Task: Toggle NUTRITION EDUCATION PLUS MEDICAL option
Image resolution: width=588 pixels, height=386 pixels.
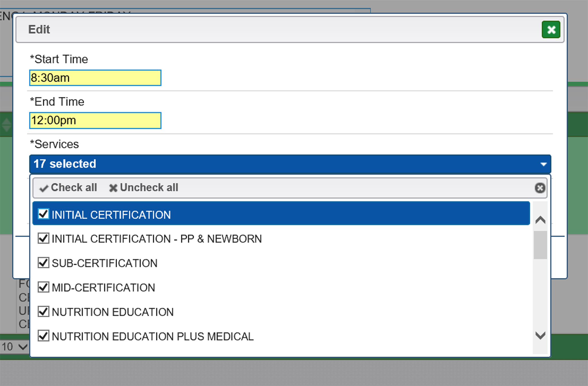Action: pyautogui.click(x=44, y=336)
